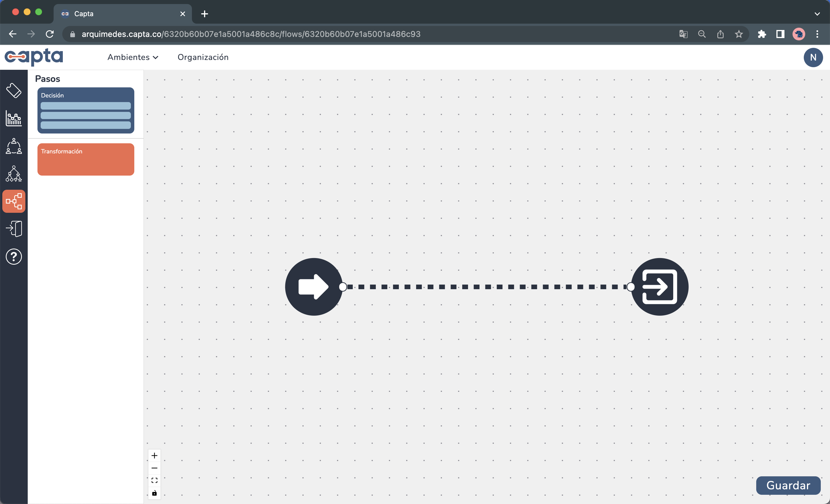Toggle the canvas lock interactivity button
Image resolution: width=830 pixels, height=504 pixels.
[x=154, y=493]
